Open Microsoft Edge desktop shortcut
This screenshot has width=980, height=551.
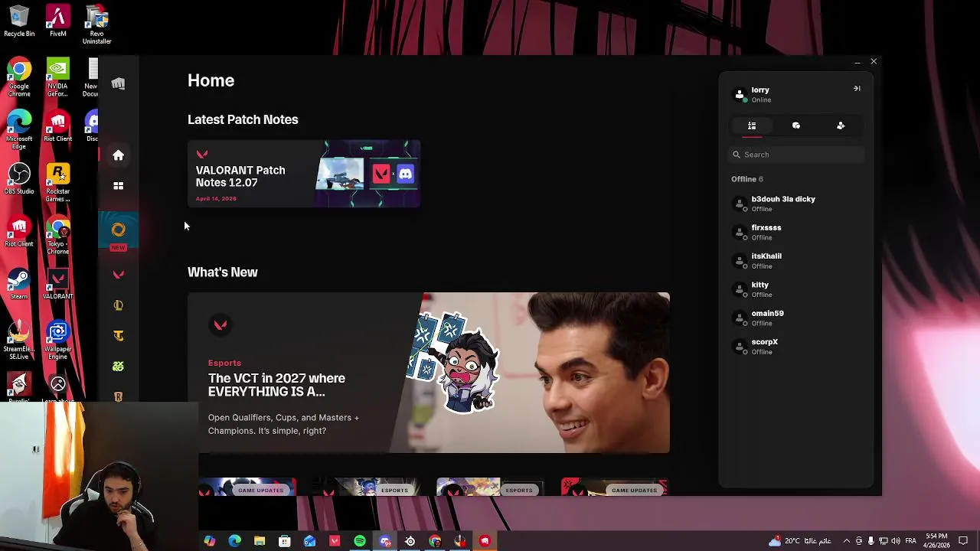pos(19,130)
